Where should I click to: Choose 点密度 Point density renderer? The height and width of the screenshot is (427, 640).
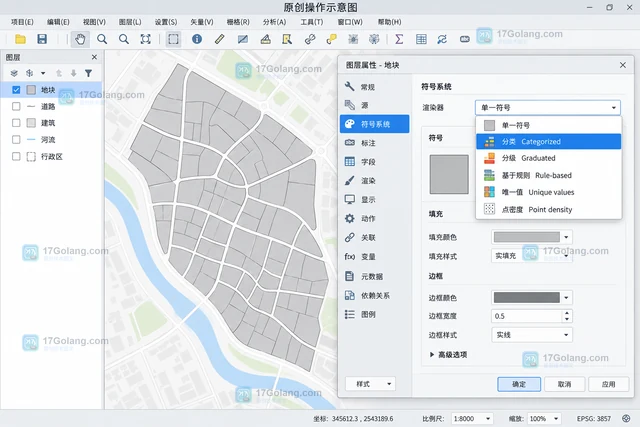[549, 209]
